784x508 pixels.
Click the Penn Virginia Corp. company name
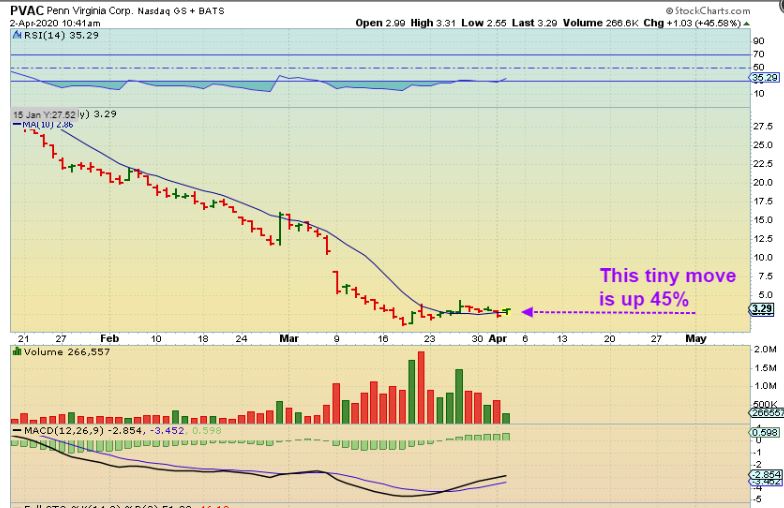pos(90,11)
